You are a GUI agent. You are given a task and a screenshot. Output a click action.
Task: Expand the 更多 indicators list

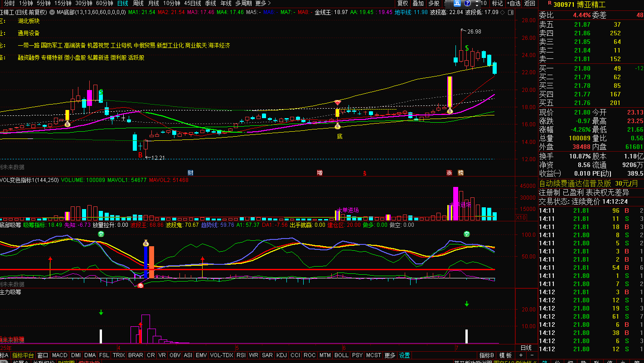[x=390, y=355]
